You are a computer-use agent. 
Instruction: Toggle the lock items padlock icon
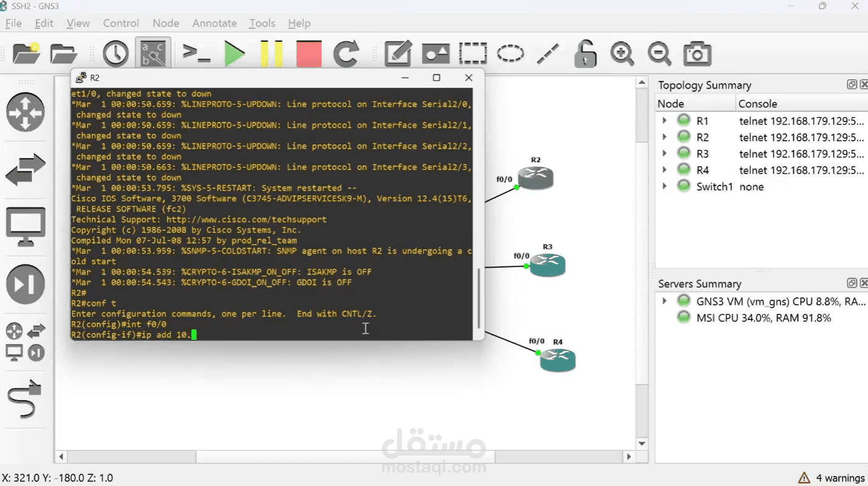click(x=585, y=54)
